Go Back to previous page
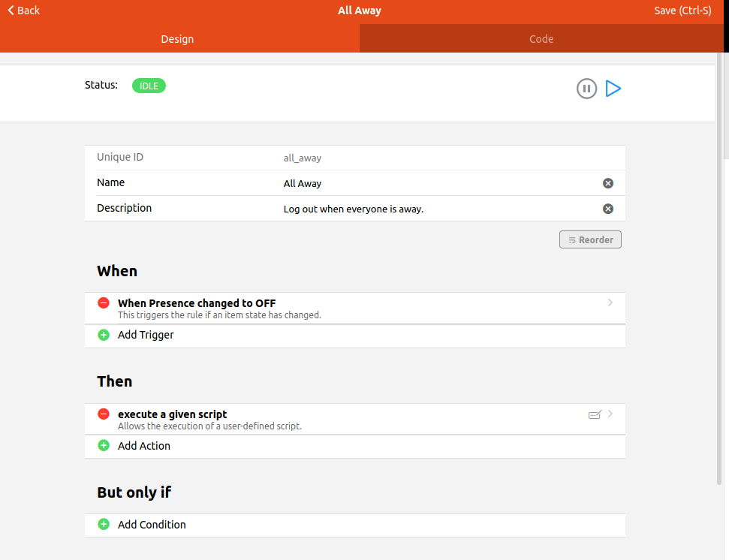729x560 pixels. pos(24,11)
